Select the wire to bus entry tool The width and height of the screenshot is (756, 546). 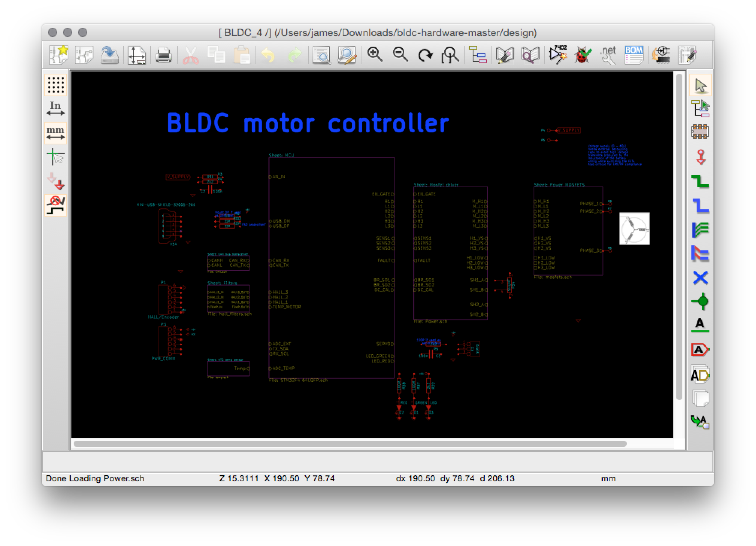click(700, 230)
